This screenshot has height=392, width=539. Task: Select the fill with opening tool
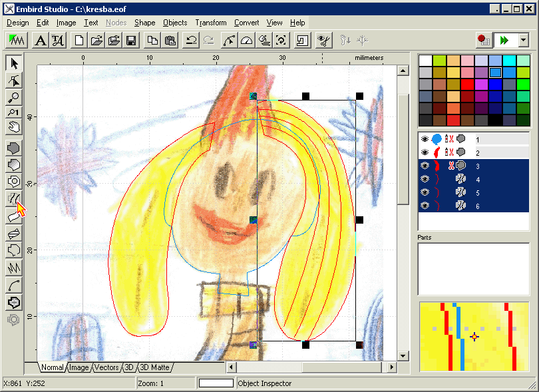point(14,182)
